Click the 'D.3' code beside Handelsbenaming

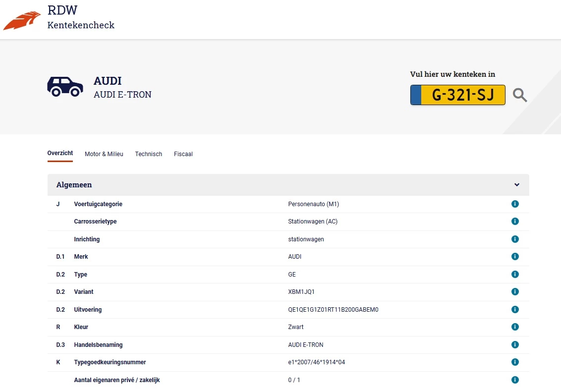tap(60, 345)
